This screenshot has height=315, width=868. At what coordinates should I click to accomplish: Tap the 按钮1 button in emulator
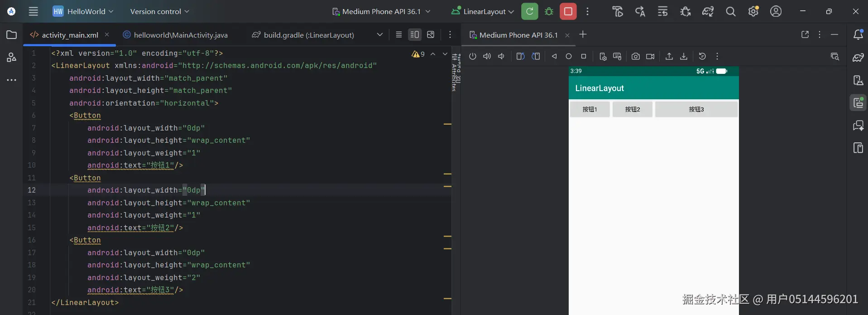click(590, 109)
